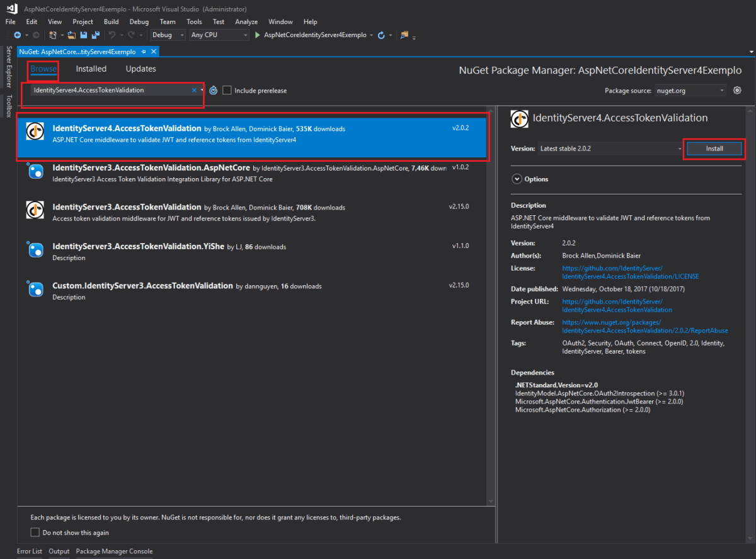Open the Toolbox side tab
Screen dimensions: 756x559
9,106
